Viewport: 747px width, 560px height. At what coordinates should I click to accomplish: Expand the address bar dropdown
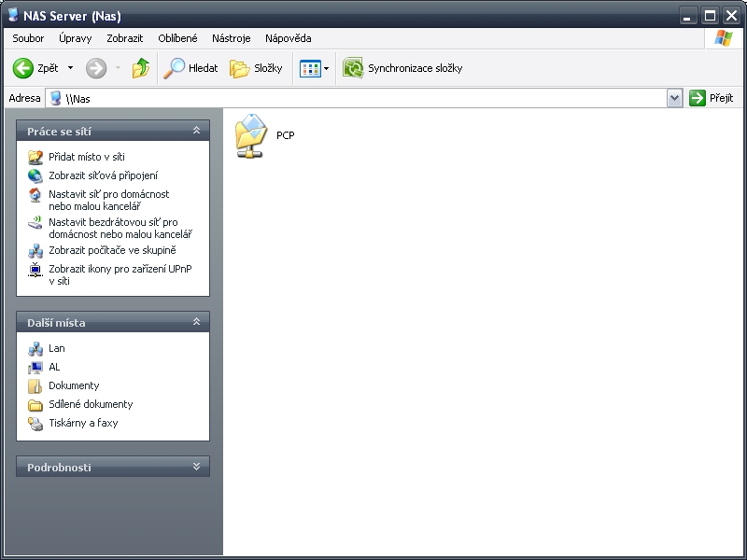pos(674,99)
